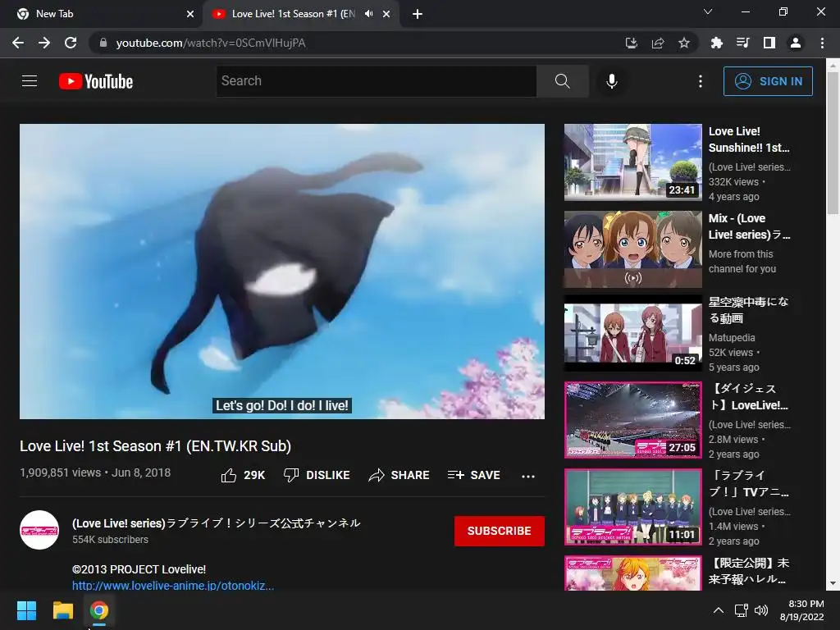Viewport: 840px width, 630px height.
Task: Reload the YouTube page
Action: pyautogui.click(x=71, y=43)
